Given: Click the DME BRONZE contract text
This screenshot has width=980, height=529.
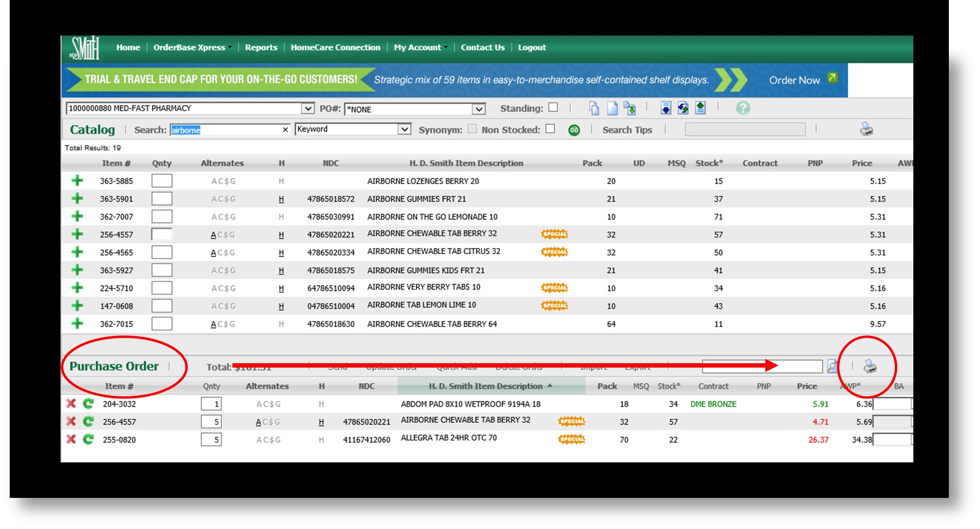Looking at the screenshot, I should [713, 404].
